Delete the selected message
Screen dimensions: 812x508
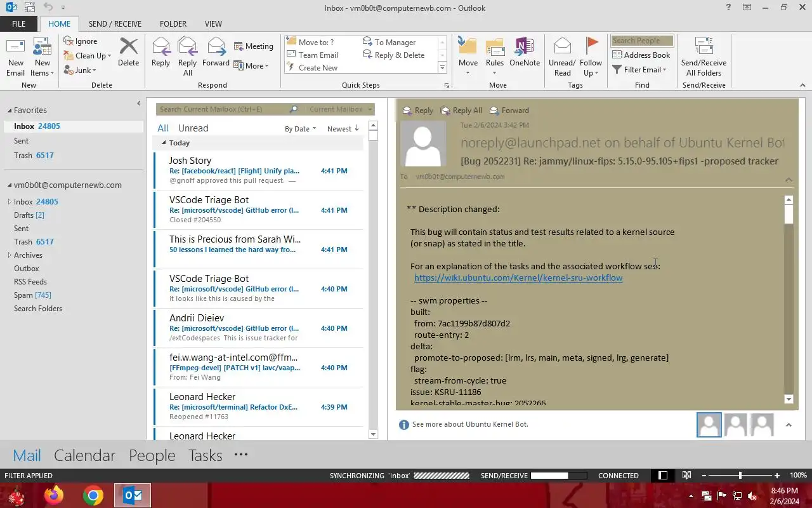tap(128, 52)
